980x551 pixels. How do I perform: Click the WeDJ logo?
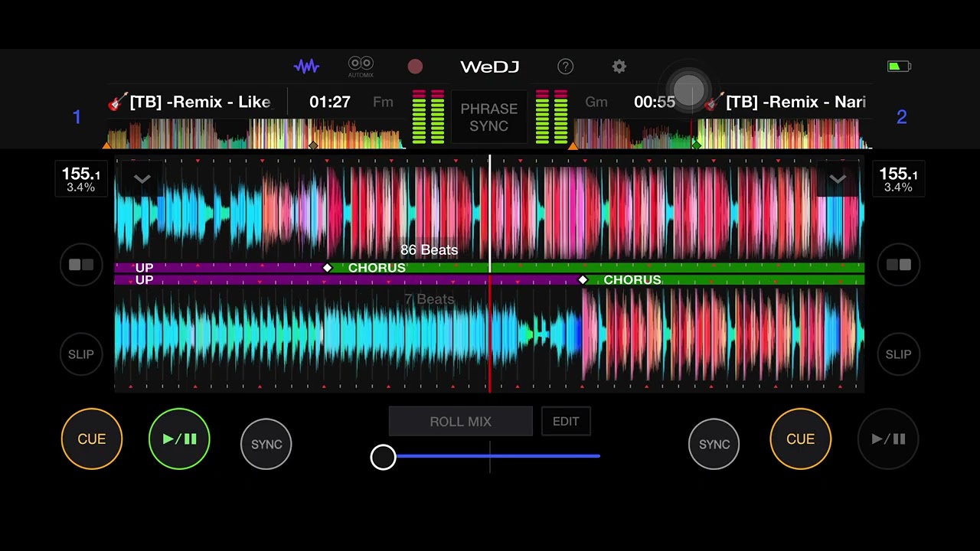pos(490,67)
